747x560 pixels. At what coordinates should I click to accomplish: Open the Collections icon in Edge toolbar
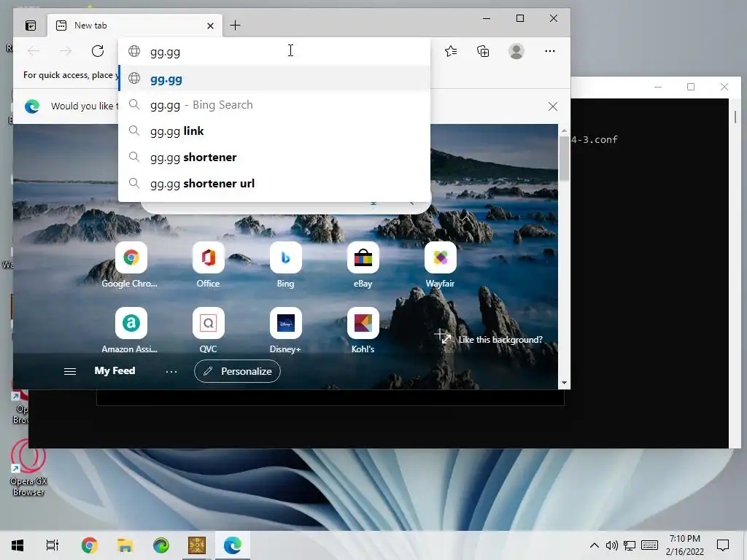483,51
